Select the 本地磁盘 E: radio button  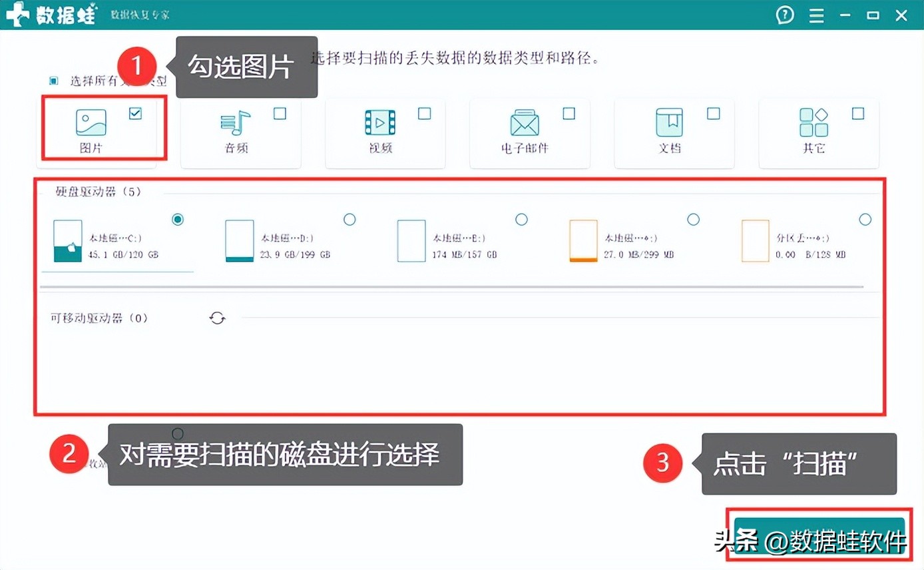521,219
